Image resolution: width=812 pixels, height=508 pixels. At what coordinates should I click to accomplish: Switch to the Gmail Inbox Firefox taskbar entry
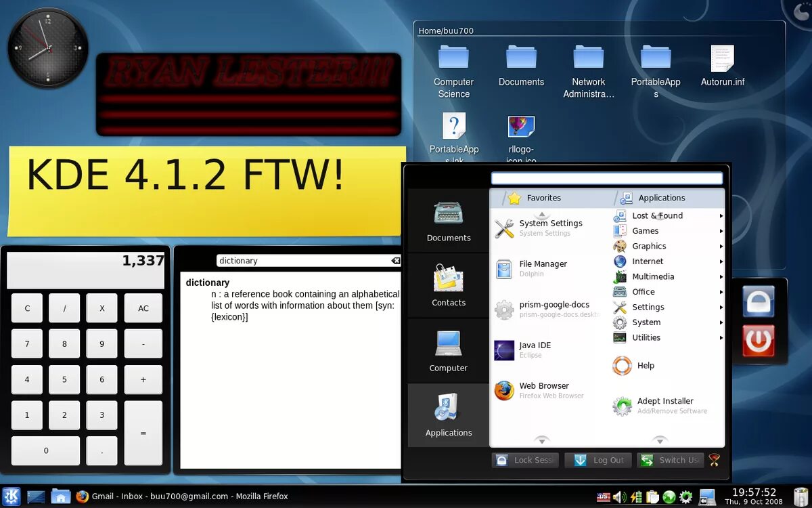coord(181,496)
